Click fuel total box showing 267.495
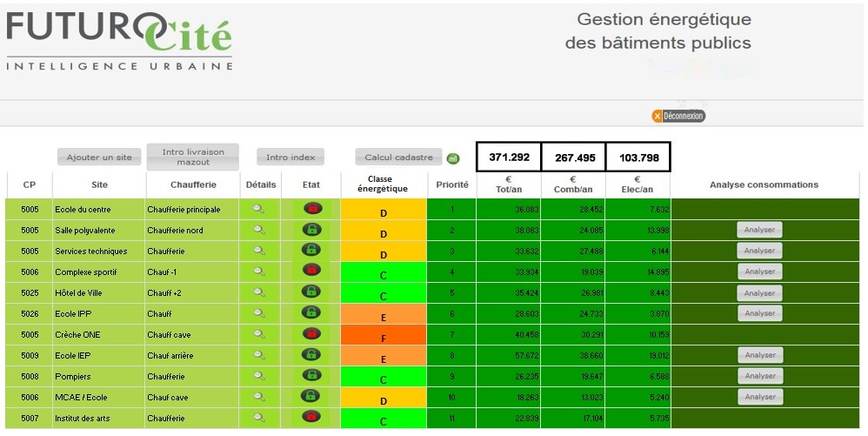The image size is (868, 436). coord(574,158)
